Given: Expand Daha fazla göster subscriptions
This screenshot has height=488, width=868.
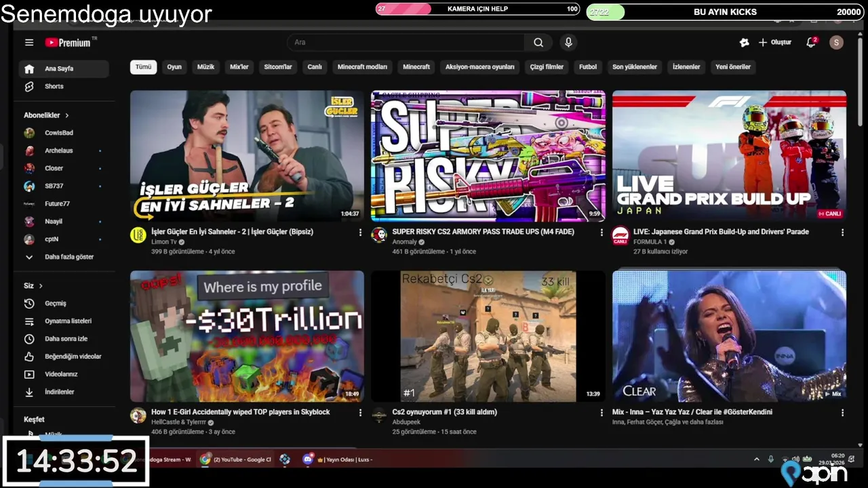Looking at the screenshot, I should (64, 257).
